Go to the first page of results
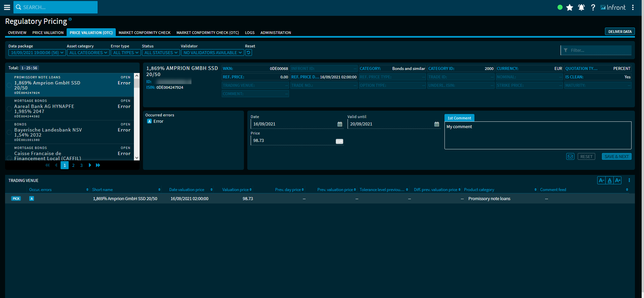Screen dimensions: 644x298 [47, 165]
